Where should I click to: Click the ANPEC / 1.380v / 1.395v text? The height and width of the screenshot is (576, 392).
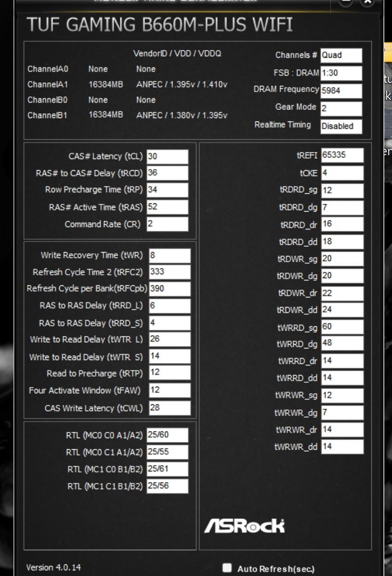(x=182, y=115)
